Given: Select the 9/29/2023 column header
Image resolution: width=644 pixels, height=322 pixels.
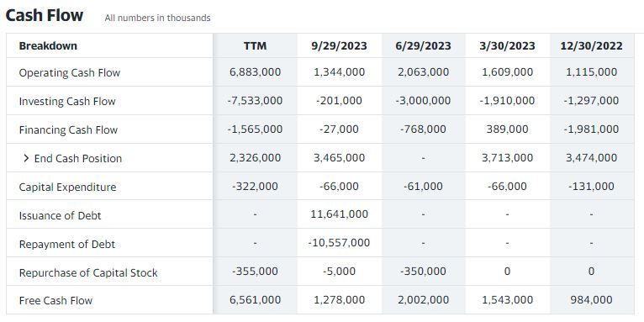Looking at the screenshot, I should (340, 45).
